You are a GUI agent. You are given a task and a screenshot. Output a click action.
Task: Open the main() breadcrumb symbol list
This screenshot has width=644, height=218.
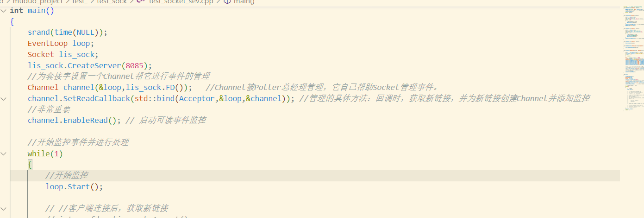coord(244,2)
